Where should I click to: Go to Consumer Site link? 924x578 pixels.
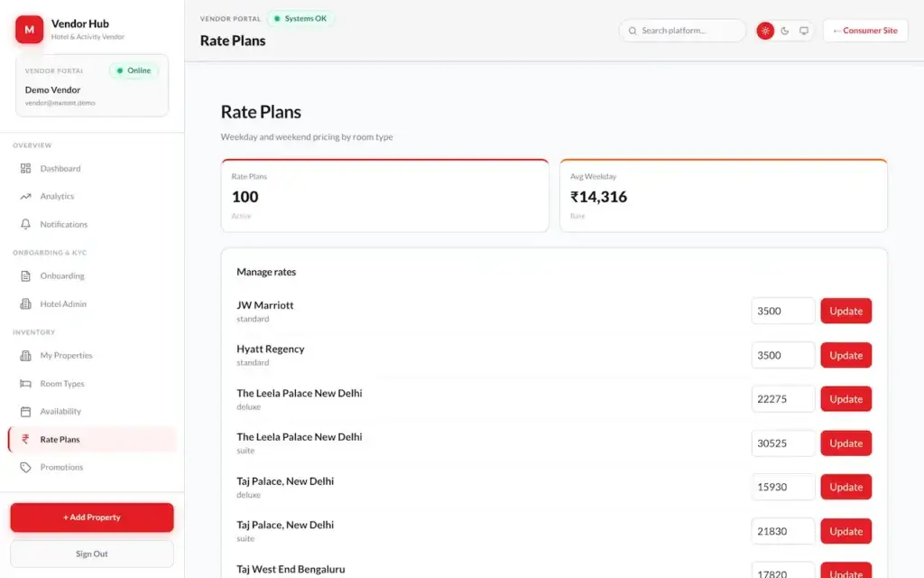point(865,31)
